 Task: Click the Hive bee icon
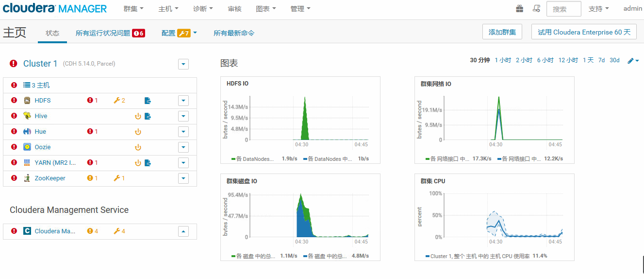[27, 116]
